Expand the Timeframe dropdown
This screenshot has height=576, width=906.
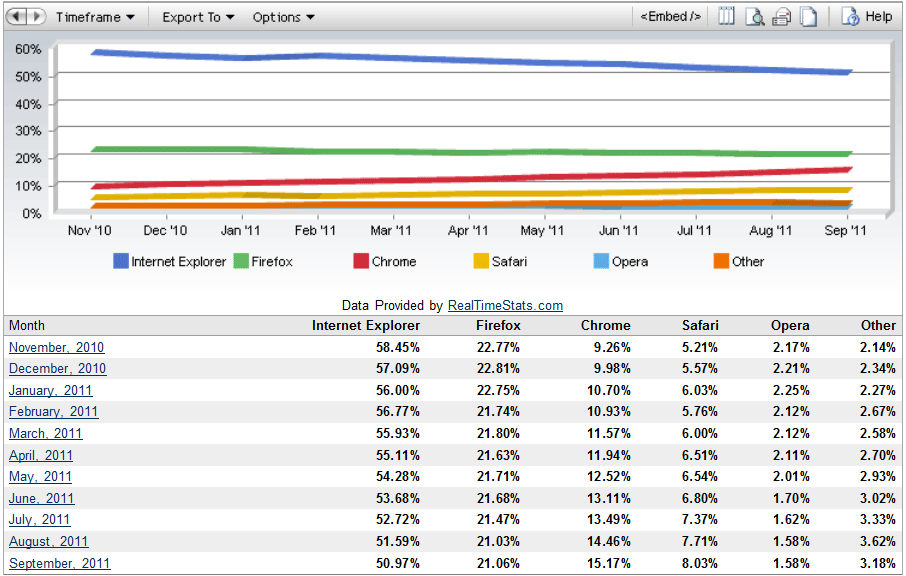pos(95,17)
